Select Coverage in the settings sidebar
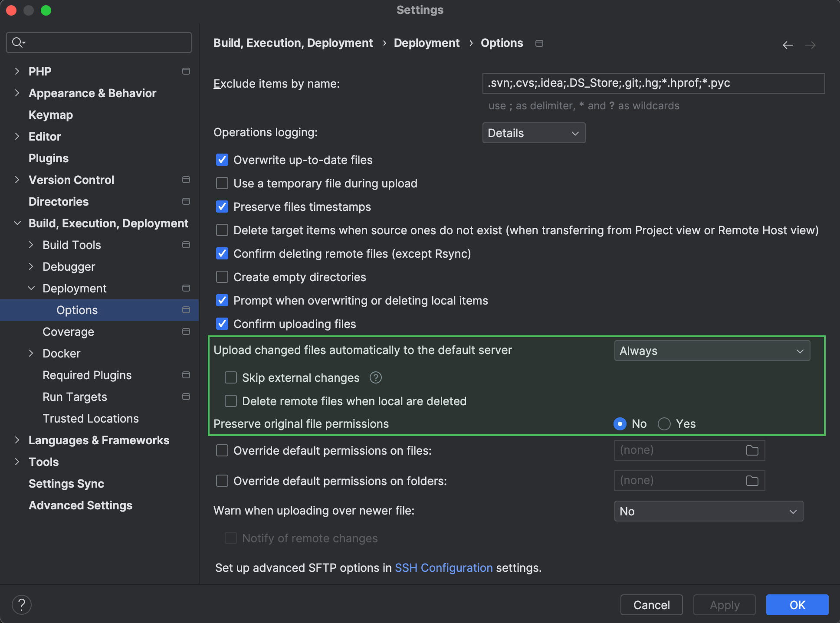This screenshot has height=623, width=840. point(68,331)
